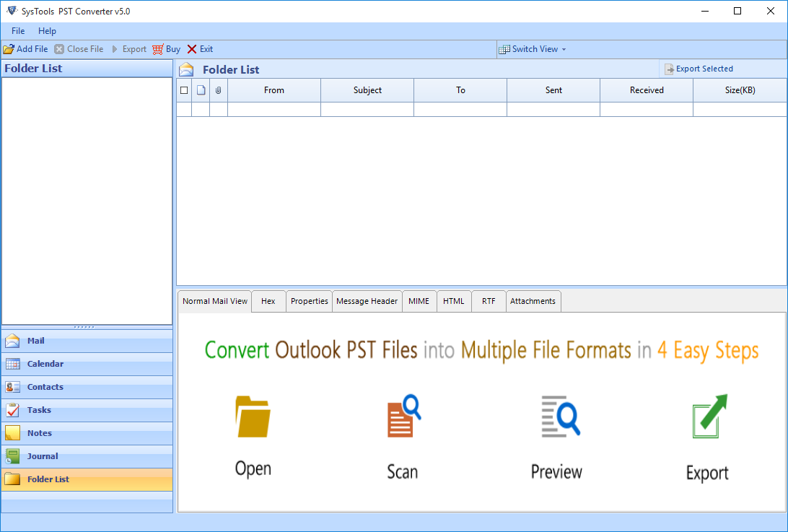This screenshot has width=788, height=532.
Task: Switch to the HTML tab
Action: click(453, 301)
